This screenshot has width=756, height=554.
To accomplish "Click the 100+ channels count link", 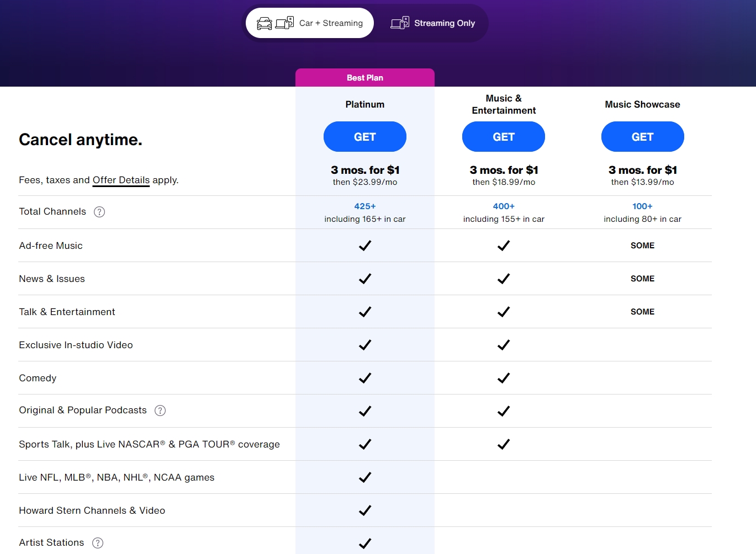I will pyautogui.click(x=642, y=206).
